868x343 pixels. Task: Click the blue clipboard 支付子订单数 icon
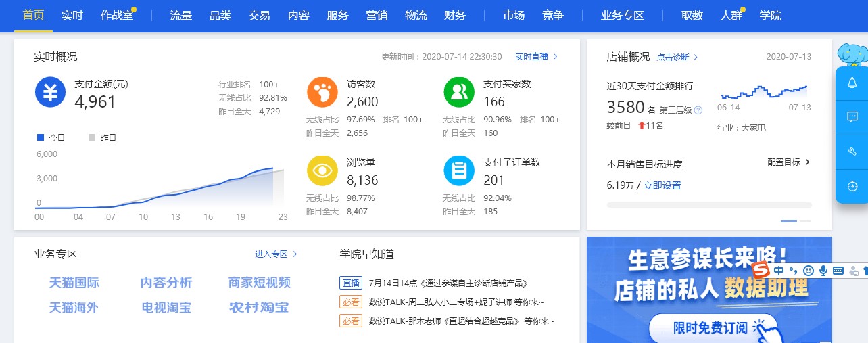(x=459, y=171)
